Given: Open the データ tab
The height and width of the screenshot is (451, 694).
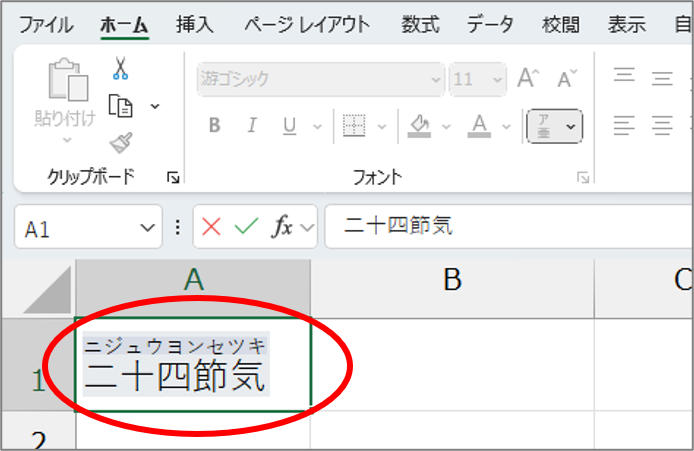Looking at the screenshot, I should 490,24.
